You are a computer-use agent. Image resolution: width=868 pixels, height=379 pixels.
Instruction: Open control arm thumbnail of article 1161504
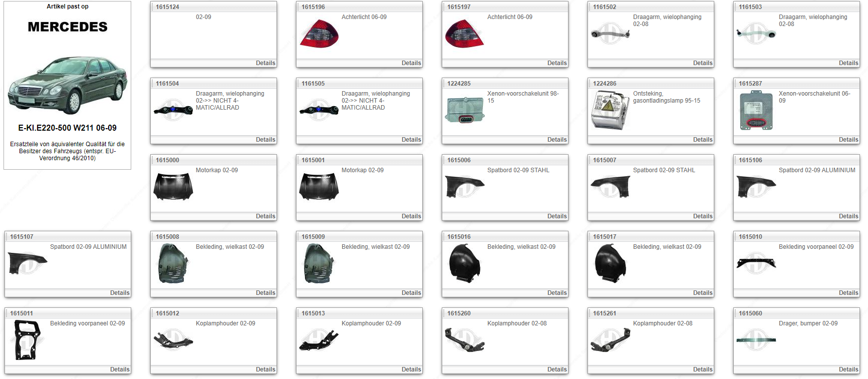[173, 110]
